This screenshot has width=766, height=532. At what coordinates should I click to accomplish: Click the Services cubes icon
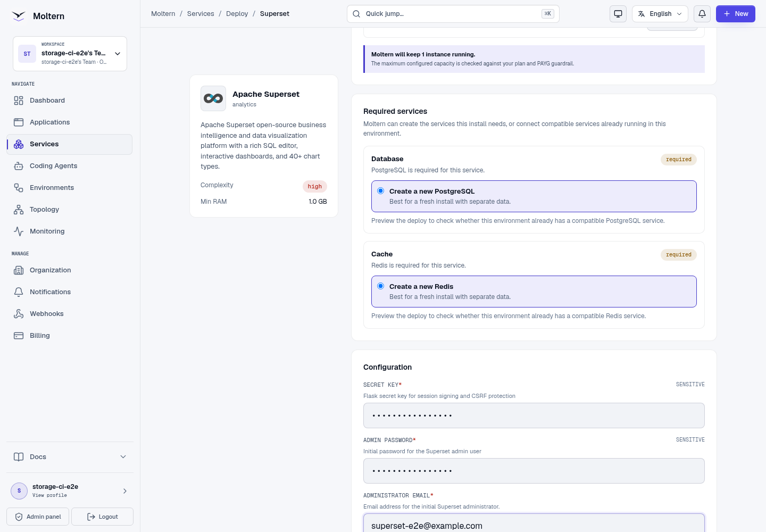click(19, 144)
